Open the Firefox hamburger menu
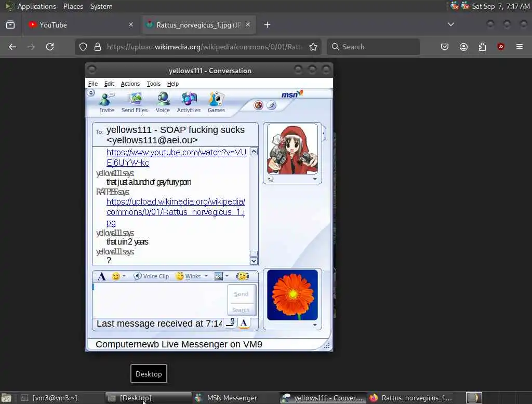532x404 pixels. pyautogui.click(x=520, y=47)
